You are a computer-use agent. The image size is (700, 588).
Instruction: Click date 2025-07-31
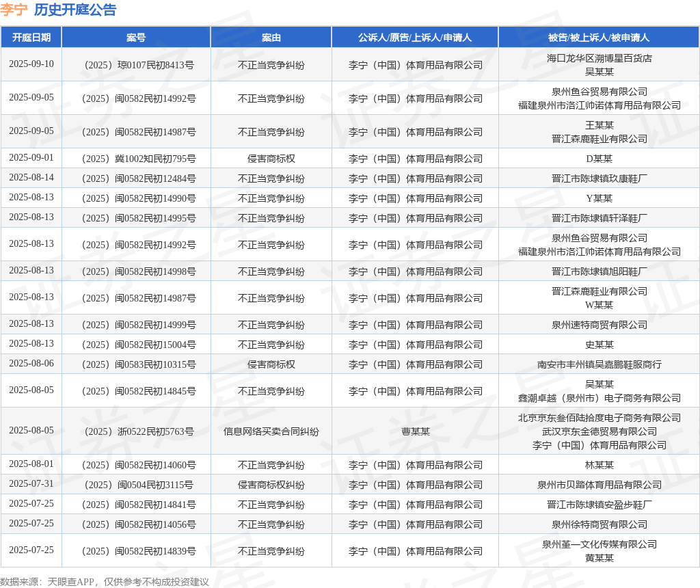[31, 483]
